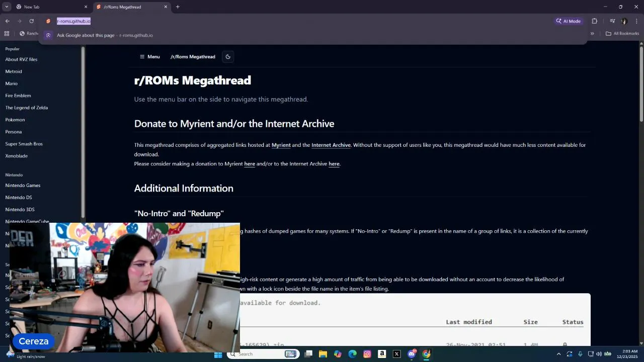644x362 pixels.
Task: Open Super Smash Bros sidebar entry
Action: click(x=24, y=144)
